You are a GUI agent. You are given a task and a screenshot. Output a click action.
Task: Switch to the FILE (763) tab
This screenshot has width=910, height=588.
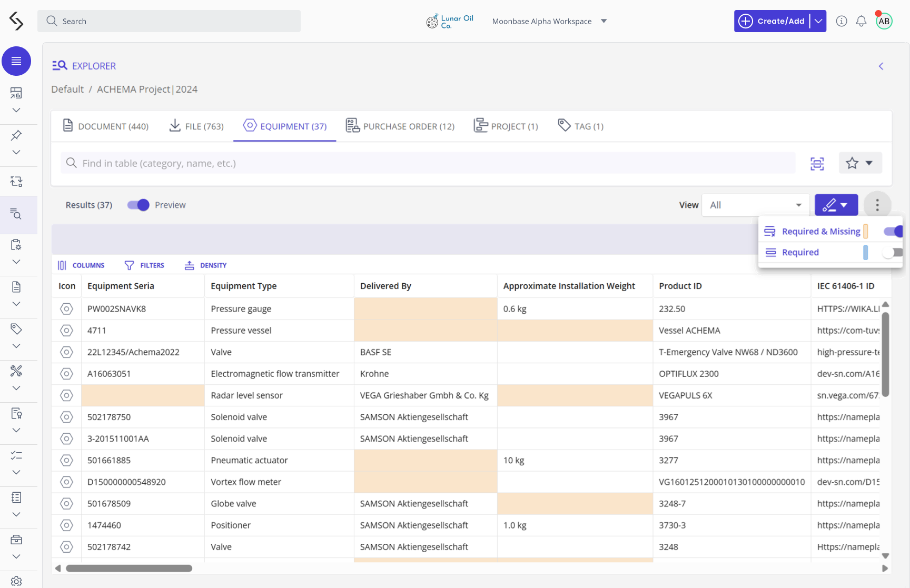tap(196, 126)
